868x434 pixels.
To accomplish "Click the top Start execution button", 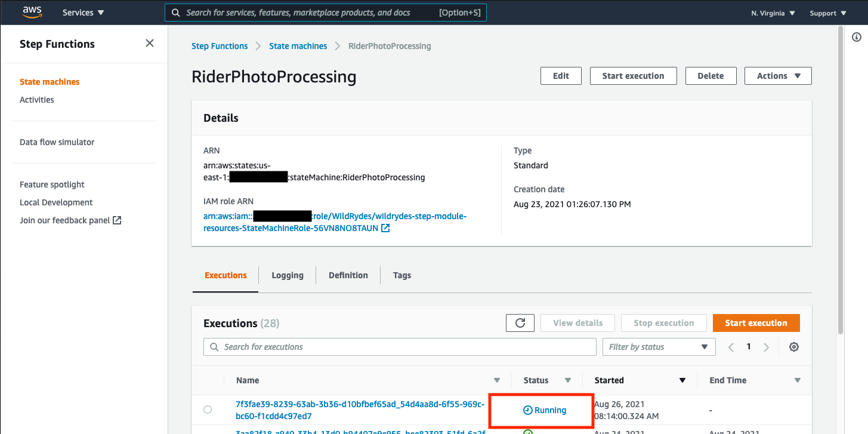I will coord(633,76).
